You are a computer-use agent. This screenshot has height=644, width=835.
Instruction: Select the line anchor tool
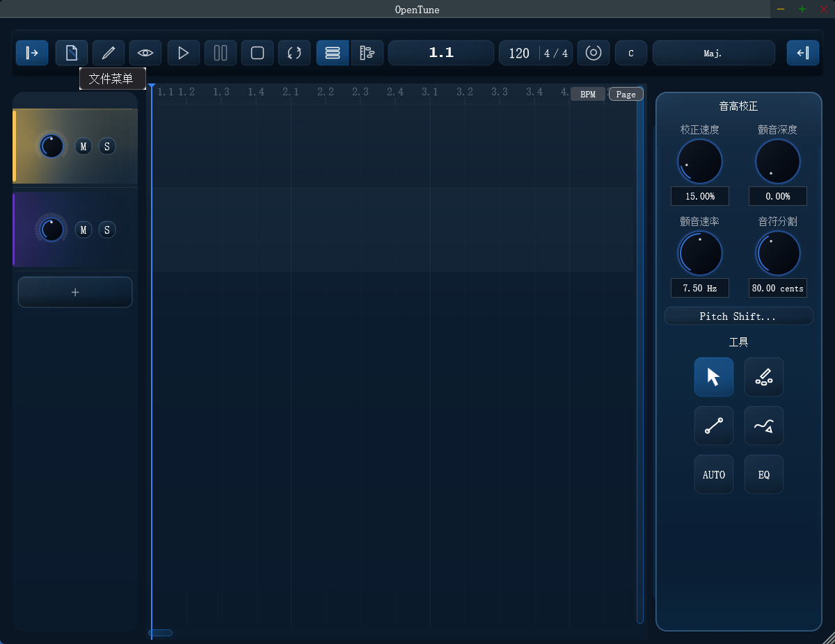[x=714, y=426]
